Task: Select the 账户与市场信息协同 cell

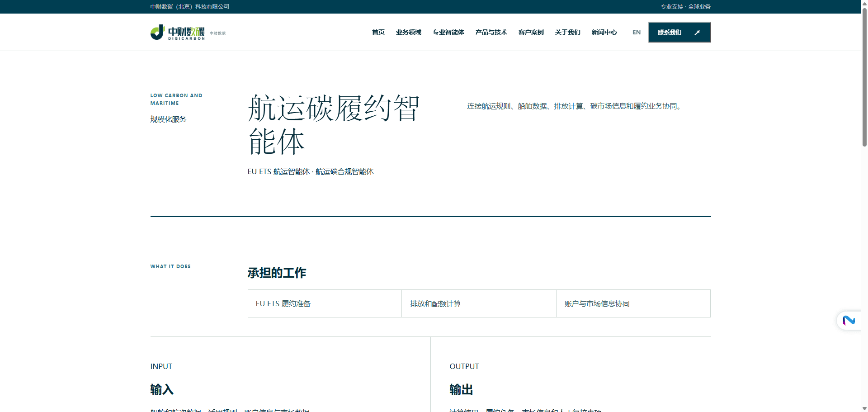Action: pyautogui.click(x=633, y=303)
